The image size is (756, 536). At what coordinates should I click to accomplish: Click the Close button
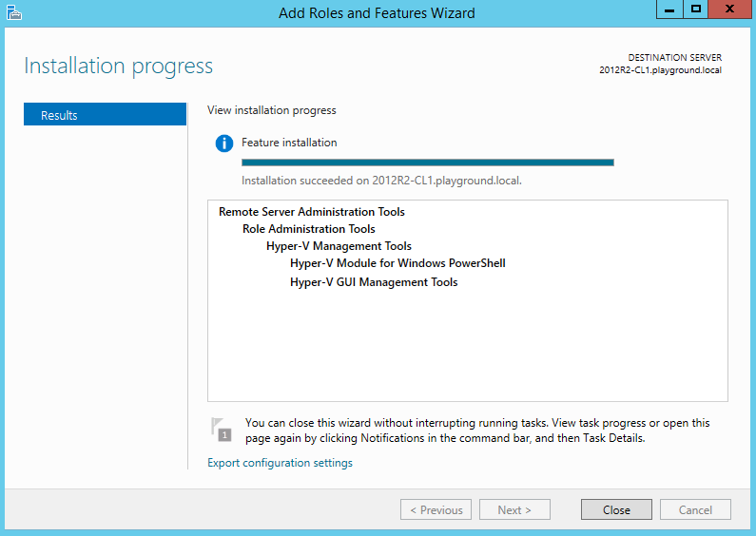(616, 509)
